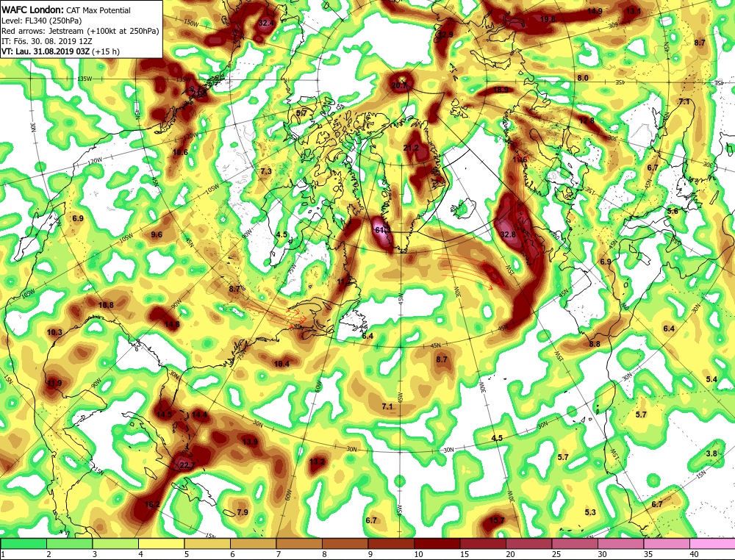Pick the 20–25 crimson legend swatch
Viewport: 735px width, 560px height.
coord(528,544)
